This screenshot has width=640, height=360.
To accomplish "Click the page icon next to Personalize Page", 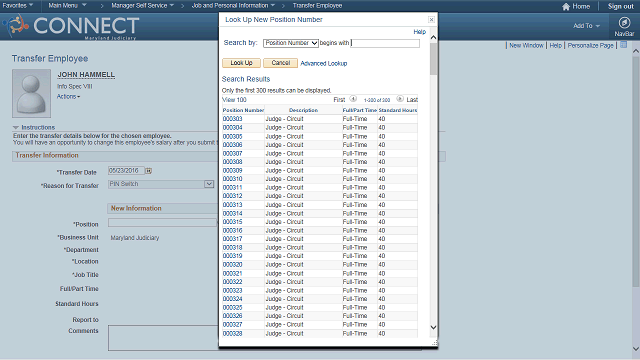I will click(x=624, y=45).
